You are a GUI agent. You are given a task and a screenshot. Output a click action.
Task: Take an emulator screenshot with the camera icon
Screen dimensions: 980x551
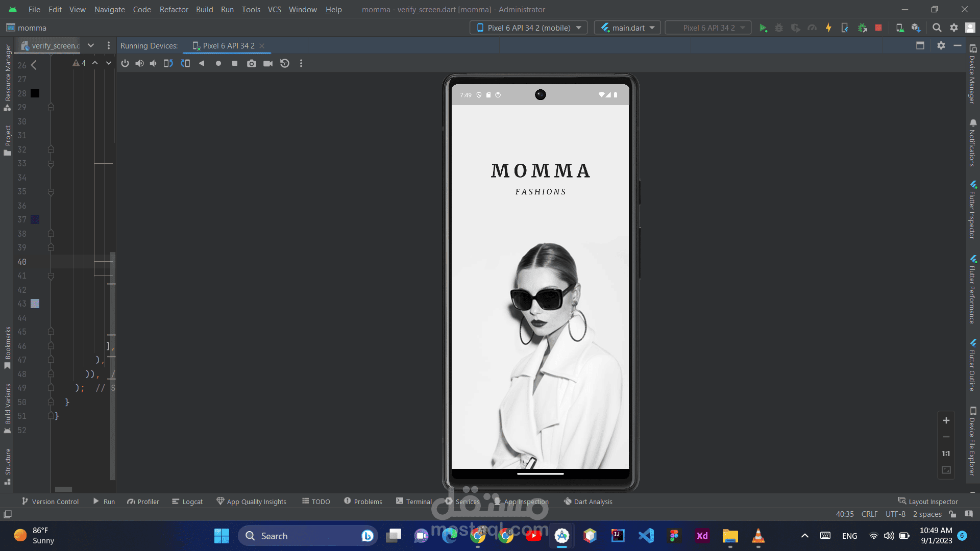tap(252, 63)
